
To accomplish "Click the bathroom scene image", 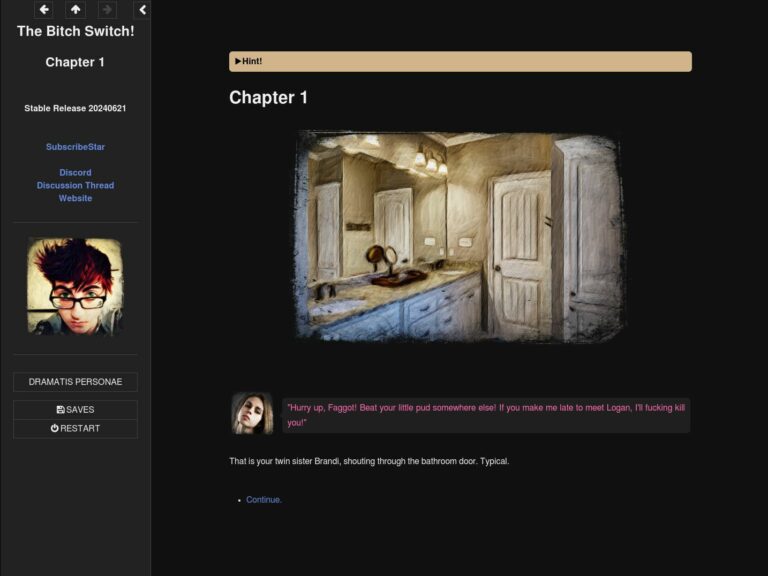I will click(x=460, y=236).
